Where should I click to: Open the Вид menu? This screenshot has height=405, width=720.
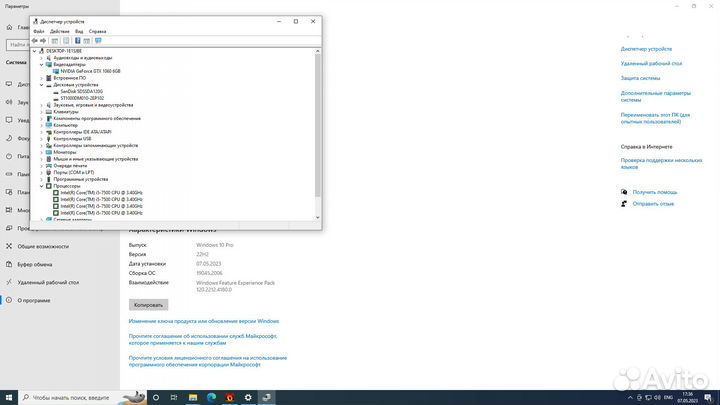[x=79, y=32]
